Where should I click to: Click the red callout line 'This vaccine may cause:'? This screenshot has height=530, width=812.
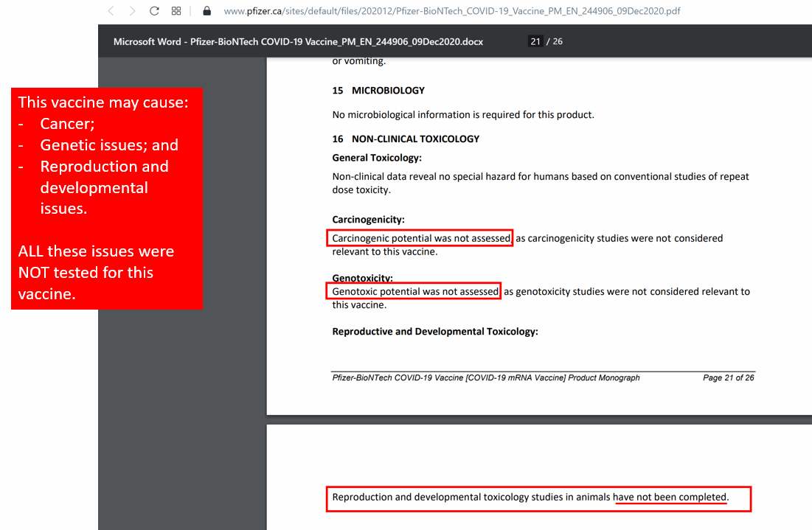103,102
